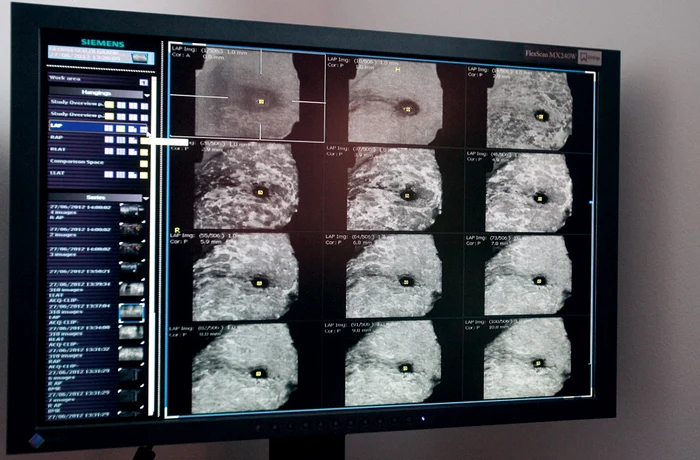
Task: Click yellow marker in bottom-right image tile
Action: tap(540, 362)
